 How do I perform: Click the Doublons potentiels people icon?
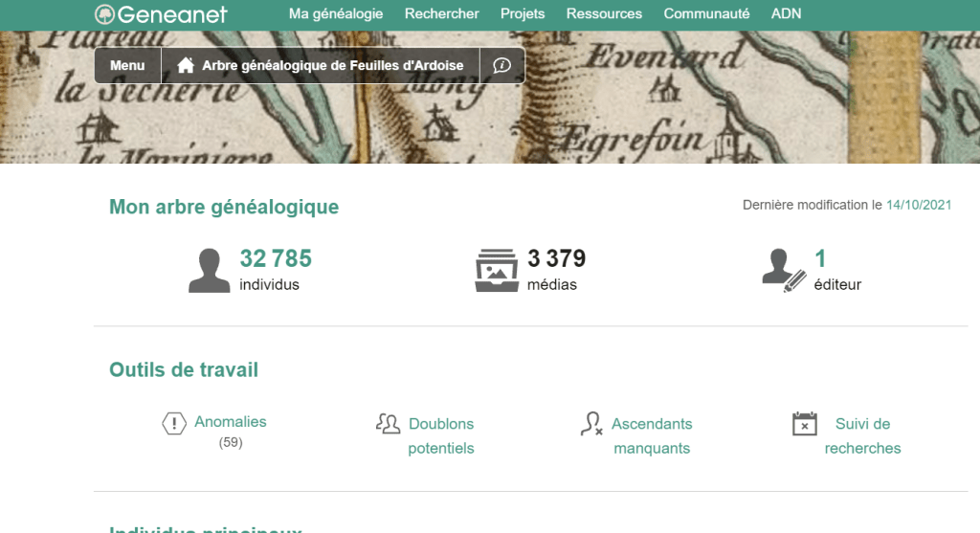(x=388, y=423)
